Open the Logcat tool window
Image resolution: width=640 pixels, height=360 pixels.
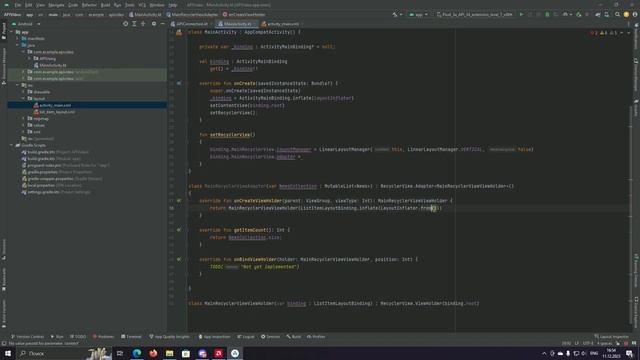(246, 337)
